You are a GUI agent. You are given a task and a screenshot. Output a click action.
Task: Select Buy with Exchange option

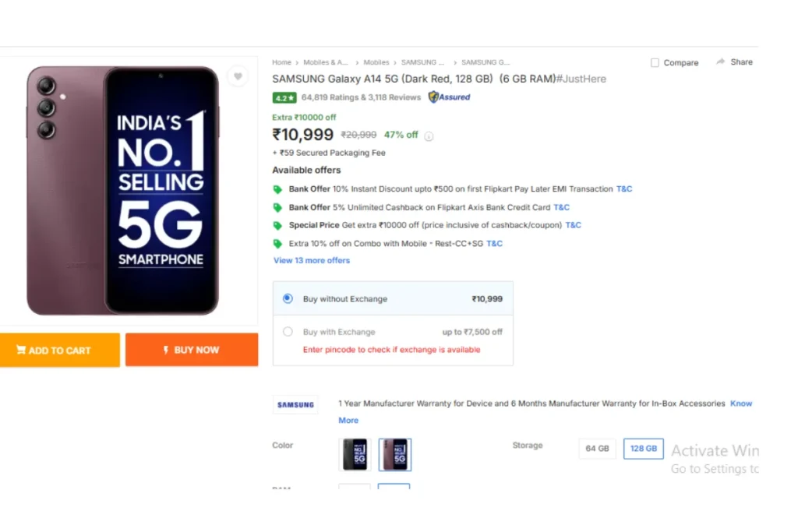pyautogui.click(x=288, y=332)
